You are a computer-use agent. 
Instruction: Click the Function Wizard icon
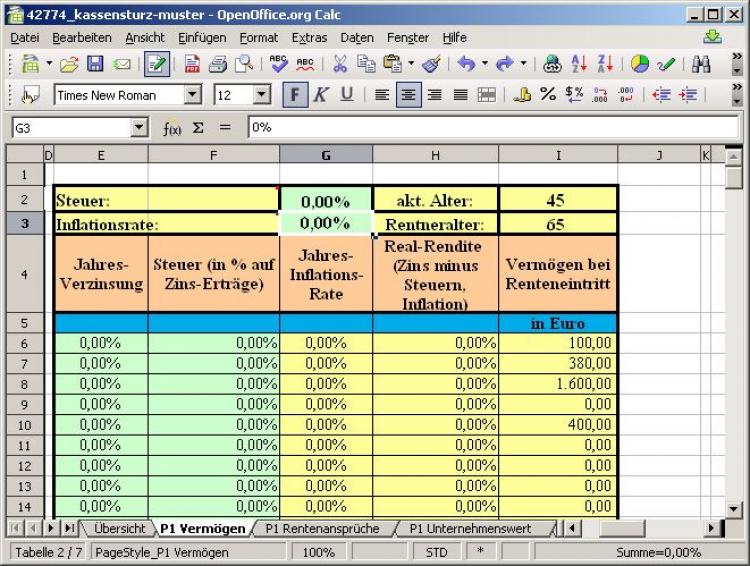(172, 128)
